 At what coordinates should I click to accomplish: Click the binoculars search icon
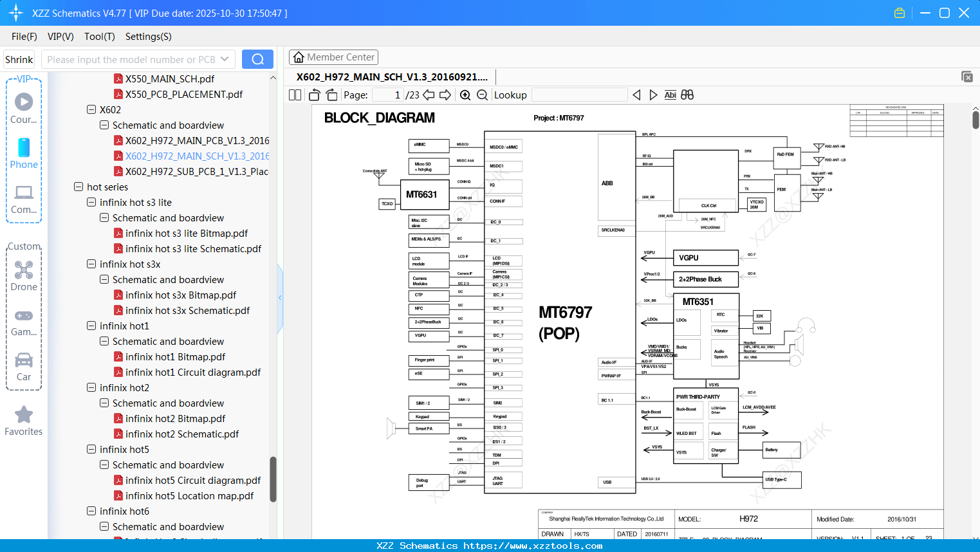[x=687, y=95]
